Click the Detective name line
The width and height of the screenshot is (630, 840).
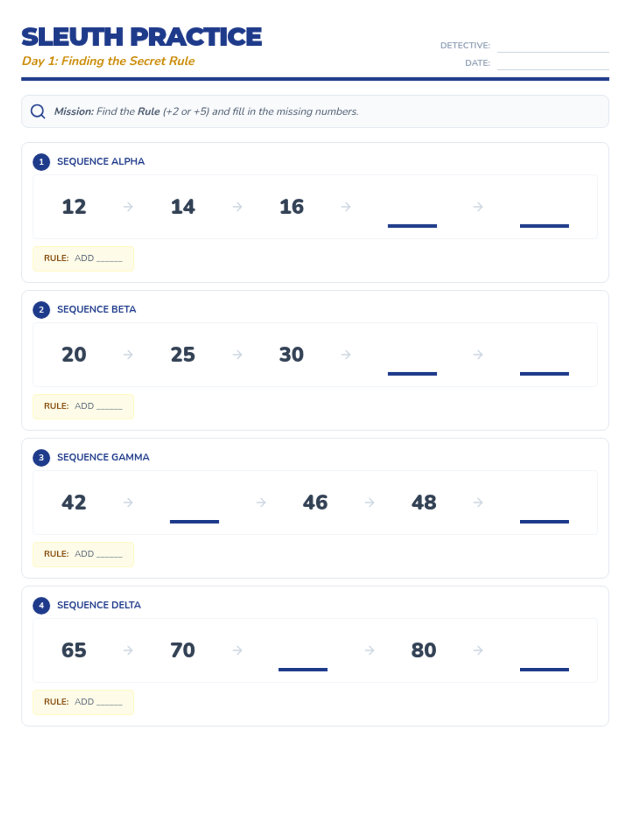click(552, 46)
